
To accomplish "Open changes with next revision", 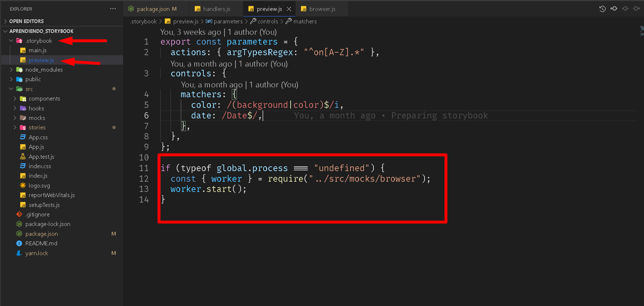I will coord(636,9).
